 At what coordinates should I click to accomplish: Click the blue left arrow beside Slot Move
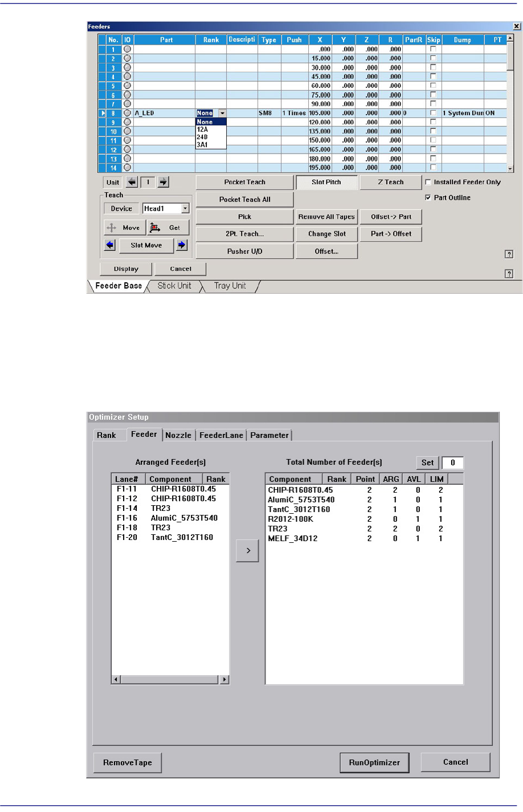coord(110,245)
